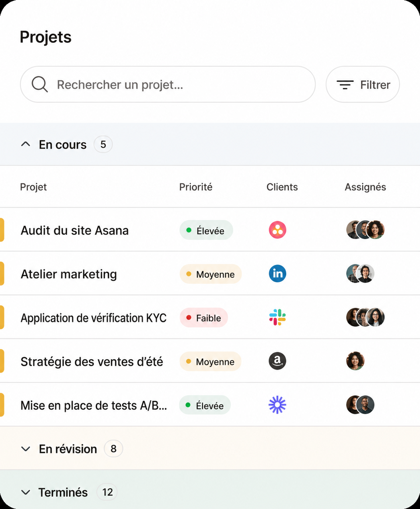This screenshot has height=509, width=420.
Task: Click the En révision count badge 8
Action: click(113, 449)
